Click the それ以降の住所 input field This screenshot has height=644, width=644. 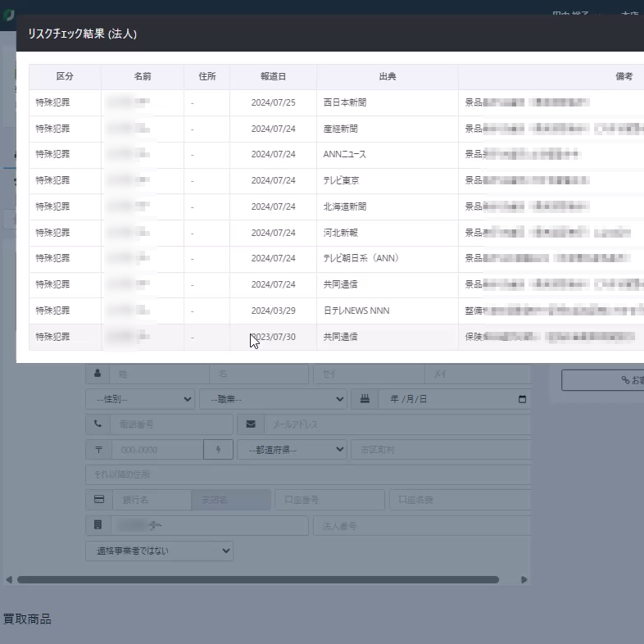pyautogui.click(x=308, y=474)
